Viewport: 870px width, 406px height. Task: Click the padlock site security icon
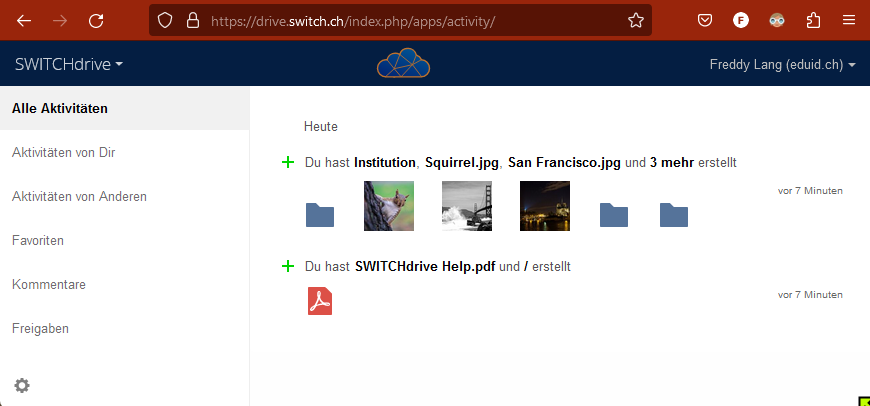coord(193,21)
